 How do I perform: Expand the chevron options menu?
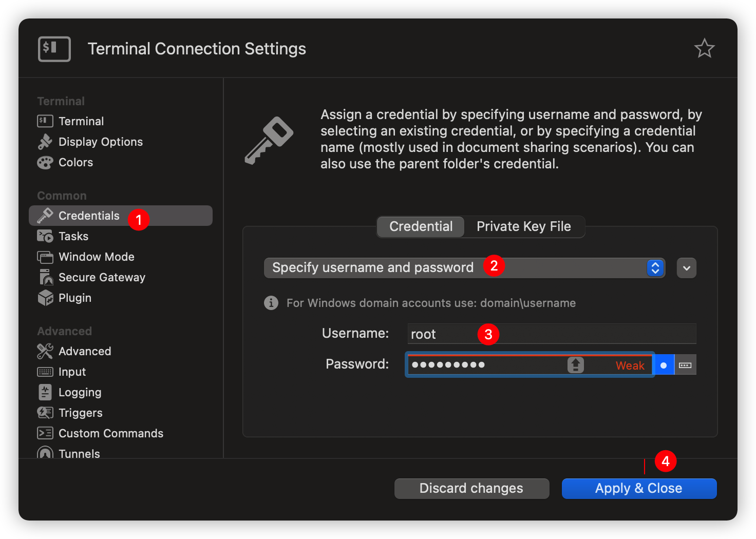686,268
